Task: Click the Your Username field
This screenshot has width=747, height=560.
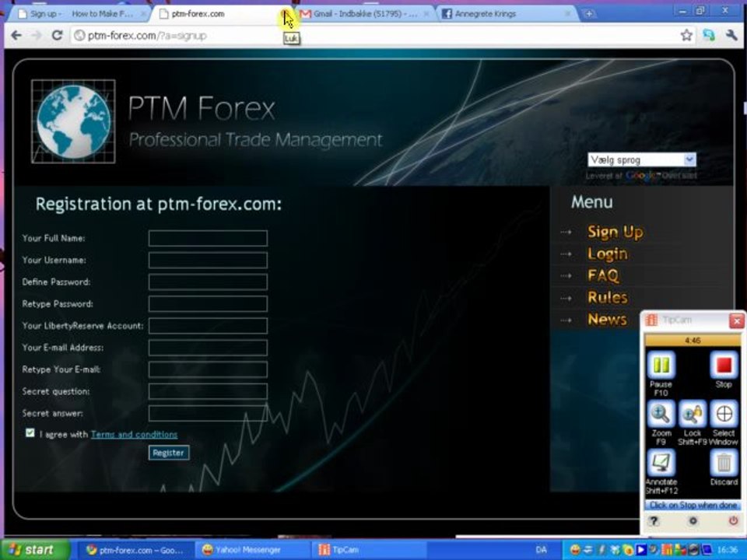Action: 209,260
